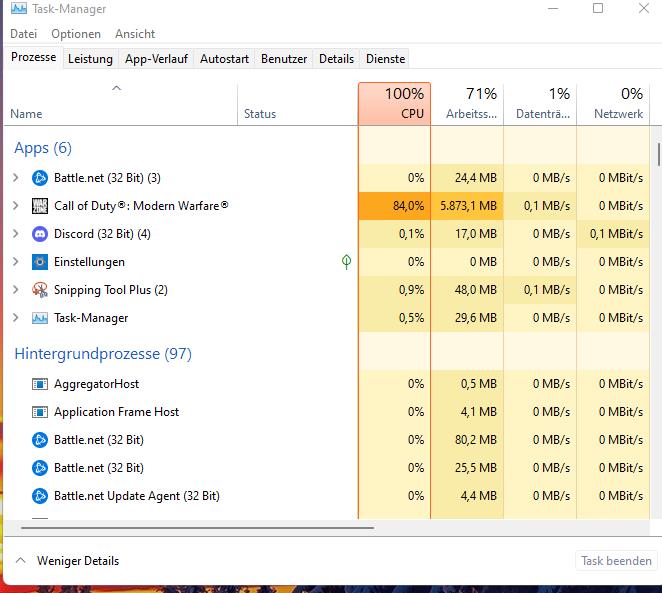Click the 84,0% CPU value
The height and width of the screenshot is (593, 662).
[x=408, y=206]
